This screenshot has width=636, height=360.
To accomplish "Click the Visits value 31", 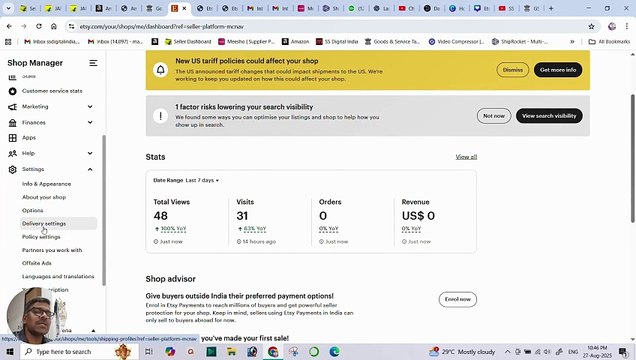I will (242, 216).
